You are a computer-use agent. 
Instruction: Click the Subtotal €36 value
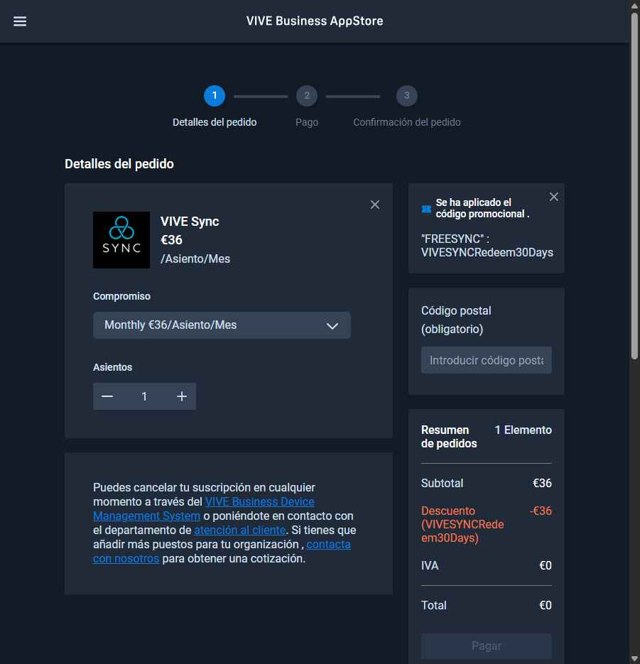click(542, 483)
